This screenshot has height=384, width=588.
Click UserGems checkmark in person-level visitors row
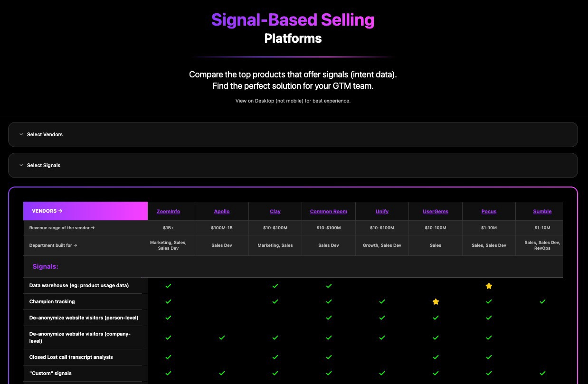point(436,318)
